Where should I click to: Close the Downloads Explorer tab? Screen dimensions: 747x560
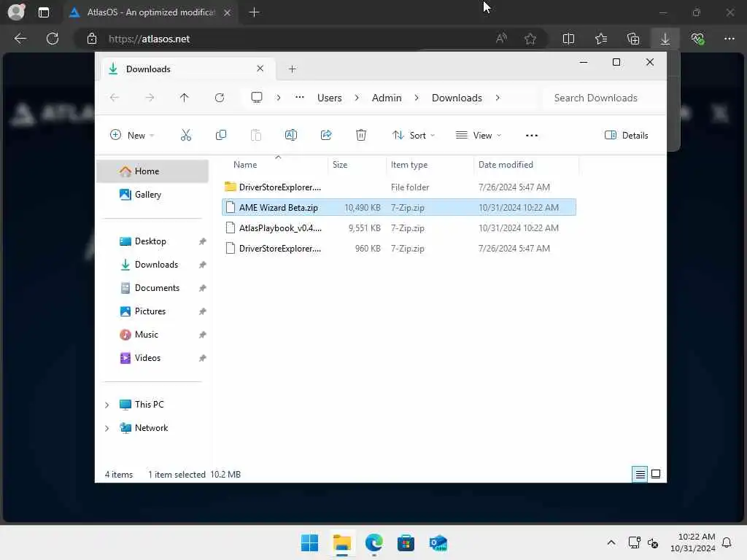click(260, 69)
